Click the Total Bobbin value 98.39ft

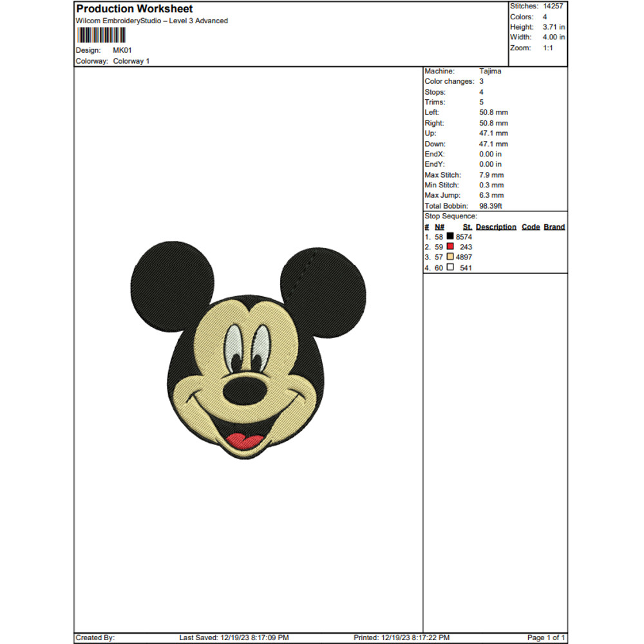click(489, 205)
